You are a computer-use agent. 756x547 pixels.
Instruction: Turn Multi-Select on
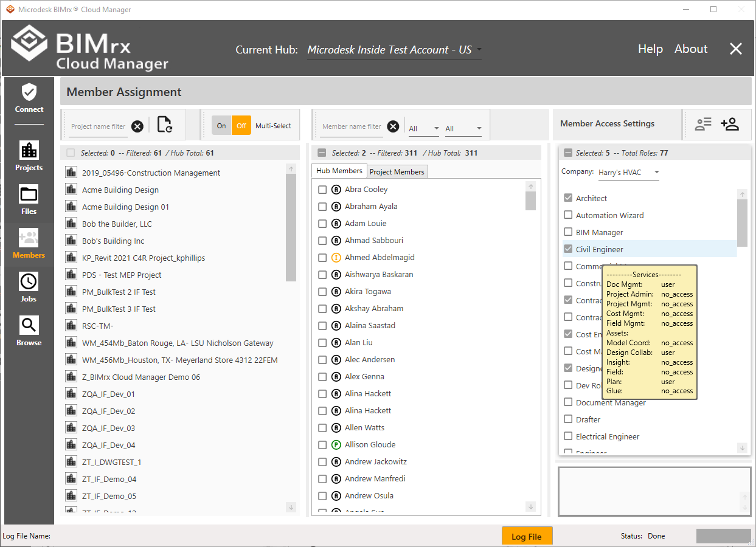221,126
